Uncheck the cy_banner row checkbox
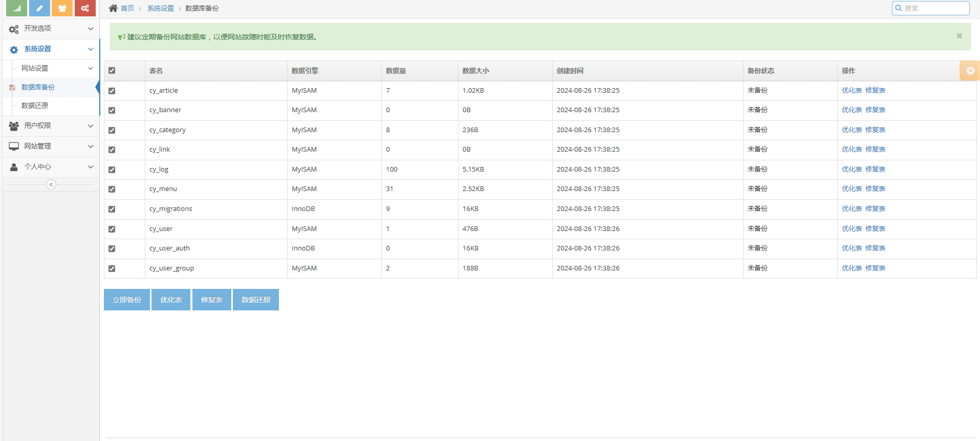 point(112,110)
